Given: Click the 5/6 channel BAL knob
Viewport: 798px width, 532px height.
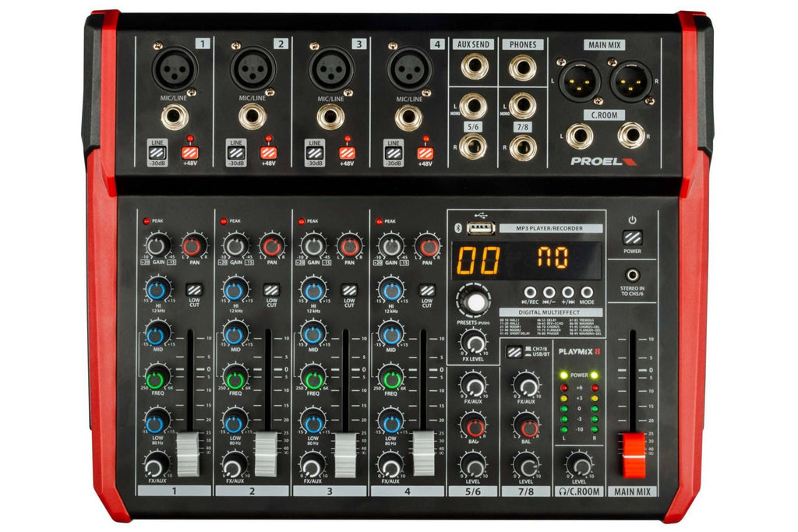Looking at the screenshot, I should tap(474, 426).
